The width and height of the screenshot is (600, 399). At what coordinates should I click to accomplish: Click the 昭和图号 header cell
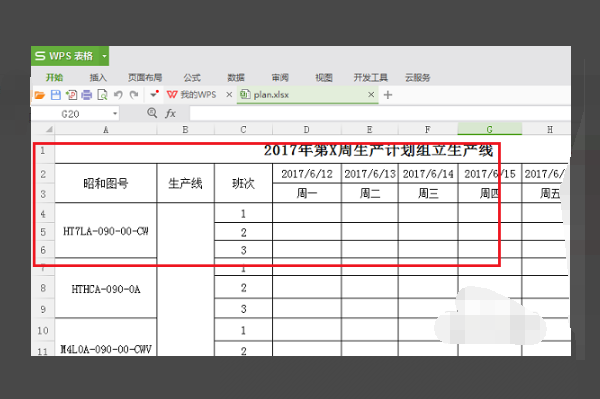[106, 184]
